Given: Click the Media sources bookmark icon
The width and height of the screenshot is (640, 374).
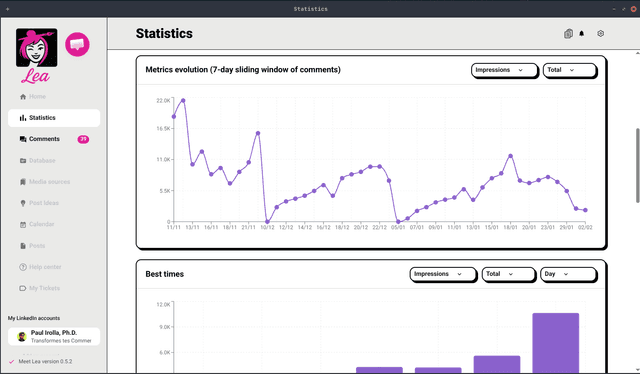Looking at the screenshot, I should (x=23, y=182).
